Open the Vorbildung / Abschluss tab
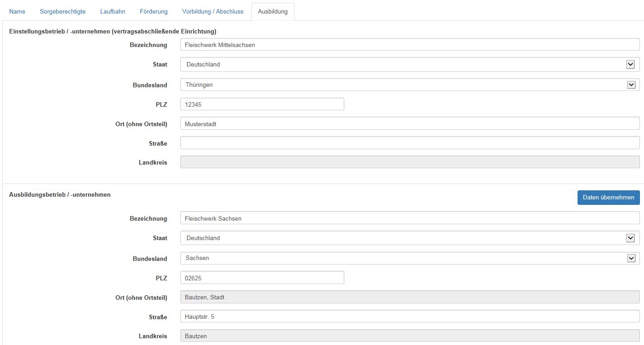 (212, 11)
